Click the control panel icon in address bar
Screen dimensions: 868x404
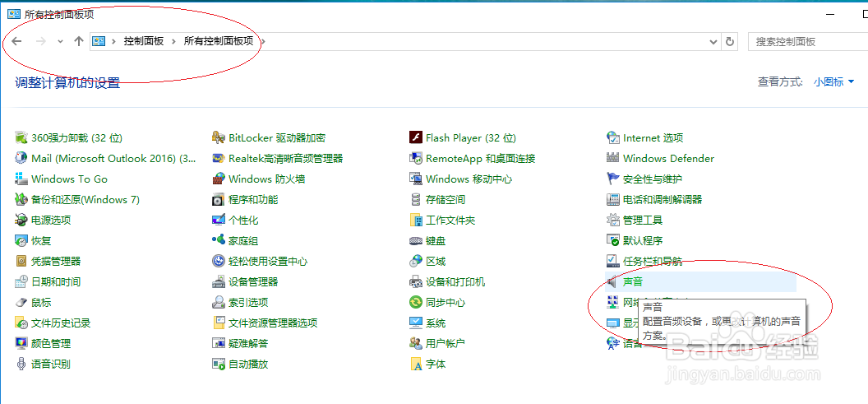pyautogui.click(x=99, y=42)
